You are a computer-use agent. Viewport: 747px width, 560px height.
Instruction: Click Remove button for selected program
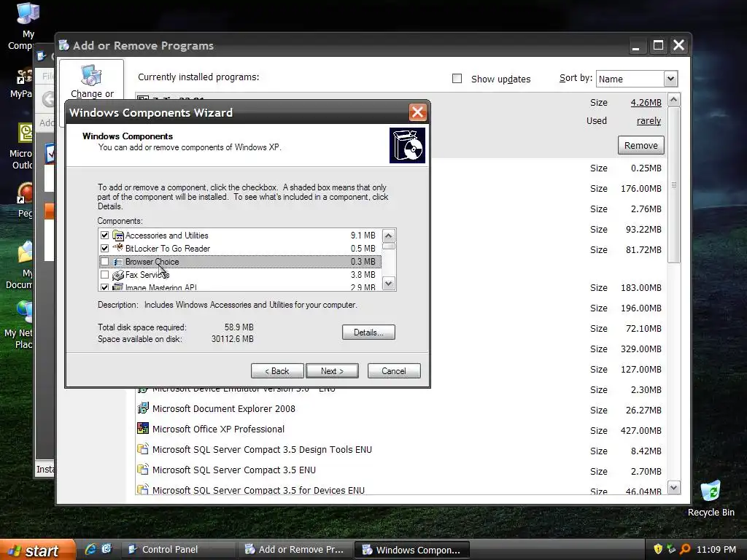coord(640,145)
